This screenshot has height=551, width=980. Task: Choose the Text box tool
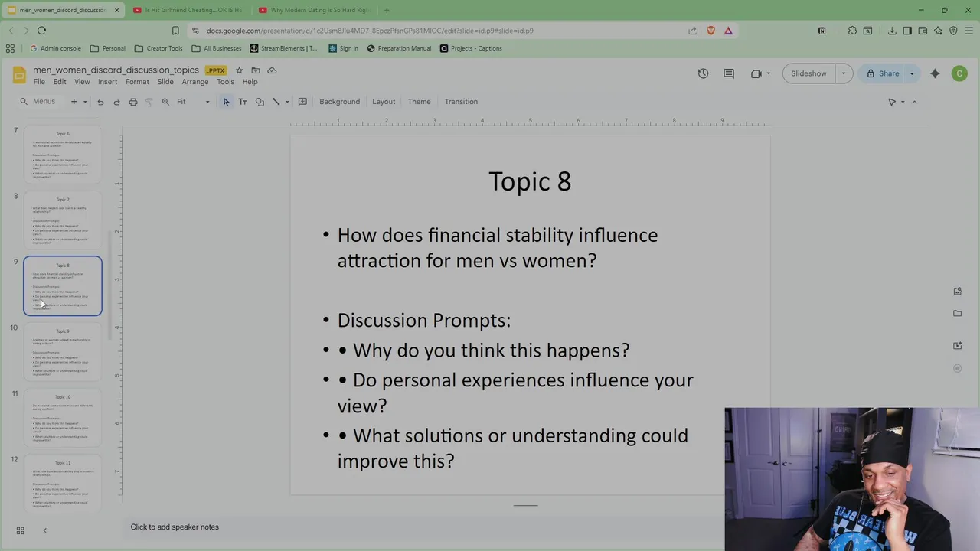pos(243,102)
